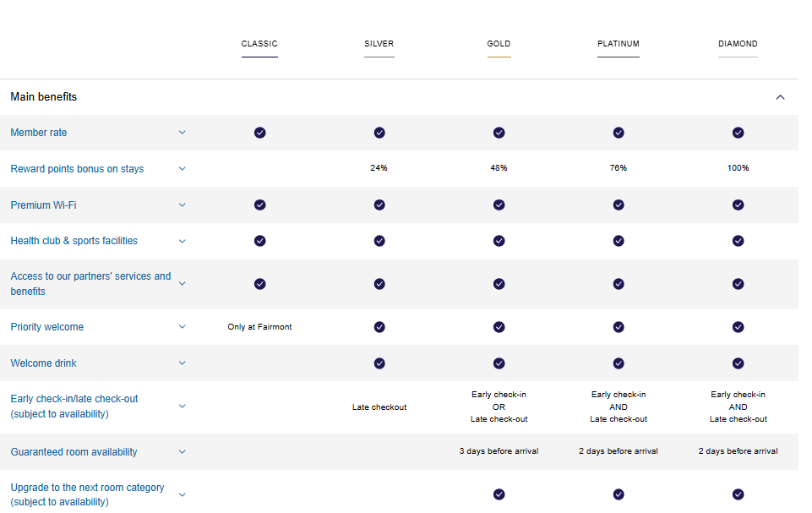Click the Gold Health club checkmark icon

[x=499, y=241]
